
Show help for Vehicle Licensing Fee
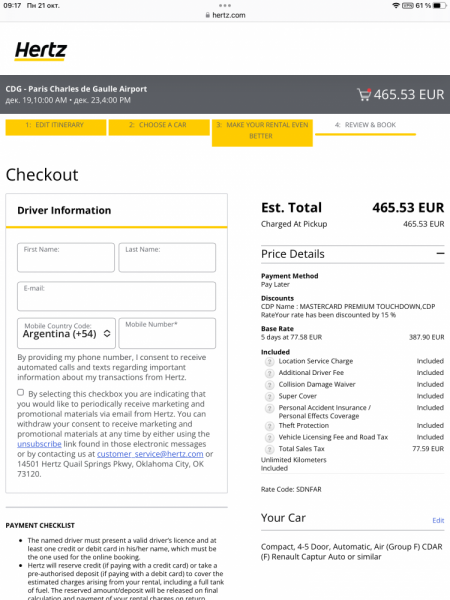[x=269, y=437]
